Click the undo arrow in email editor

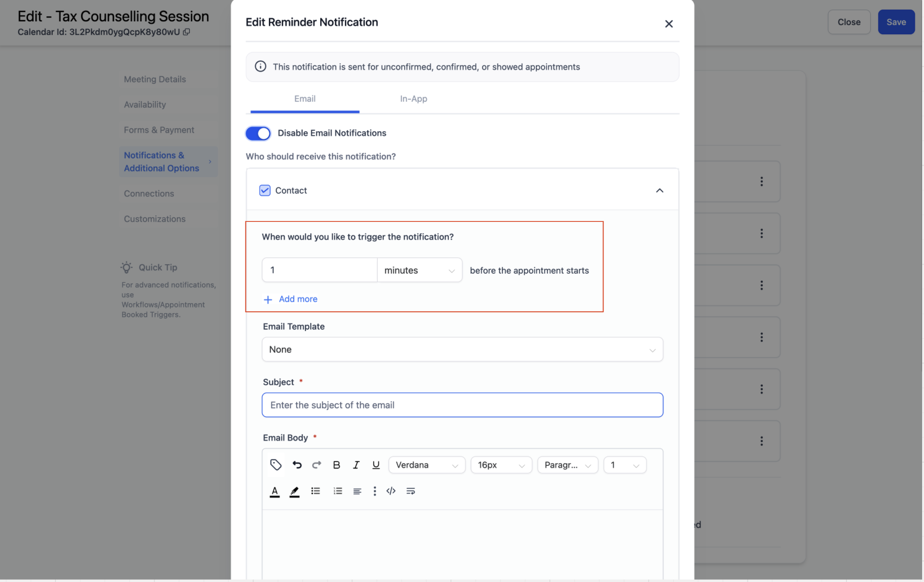point(297,465)
